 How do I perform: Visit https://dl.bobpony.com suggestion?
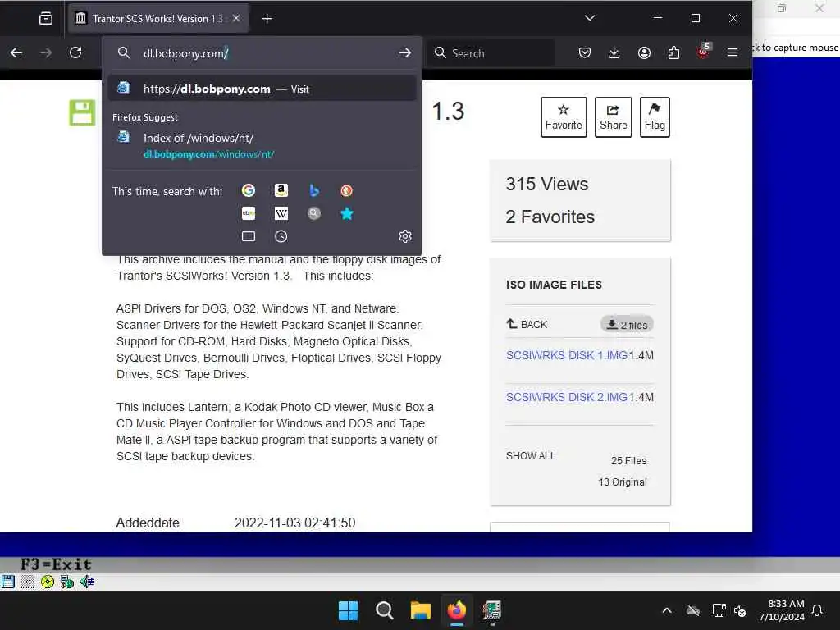tap(262, 89)
